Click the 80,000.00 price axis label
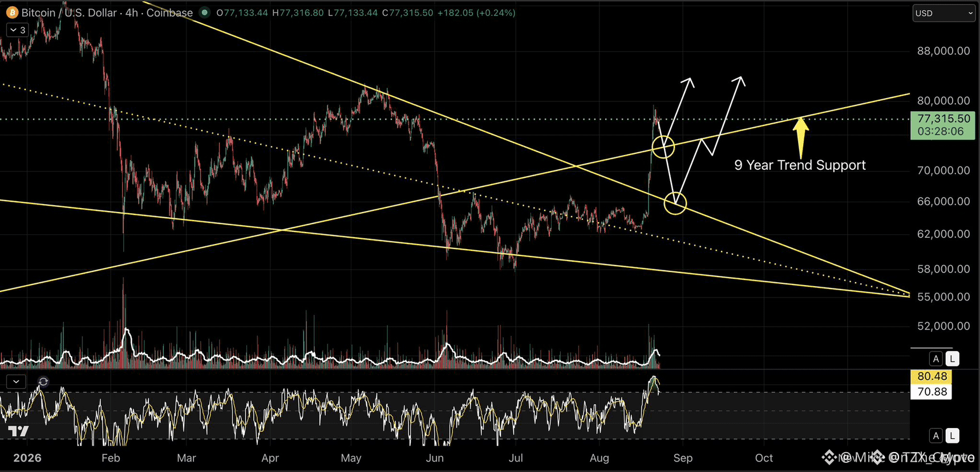The height and width of the screenshot is (472, 980). click(943, 100)
